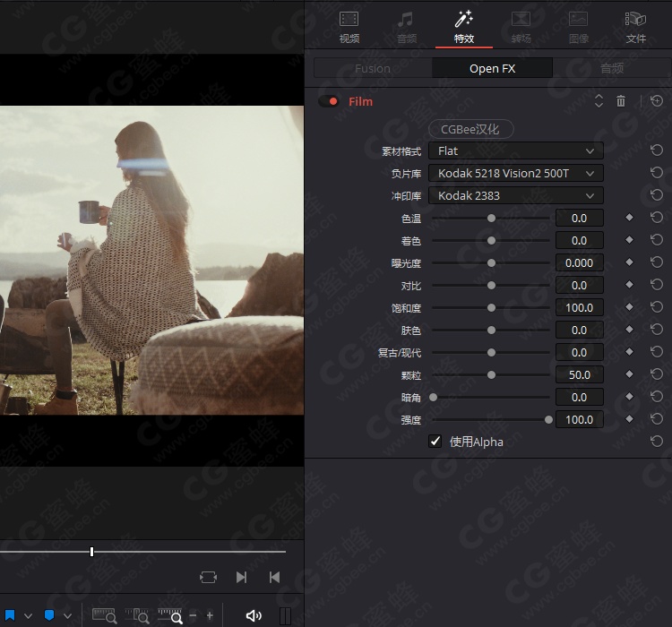Image resolution: width=672 pixels, height=627 pixels.
Task: Add a blue marker
Action: click(x=49, y=615)
